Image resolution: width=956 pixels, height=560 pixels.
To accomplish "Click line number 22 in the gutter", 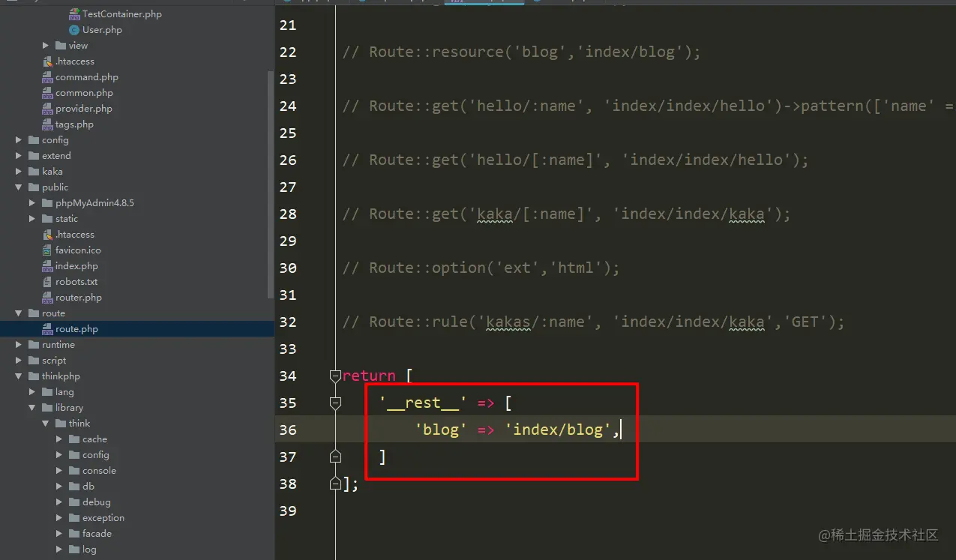I will pyautogui.click(x=288, y=52).
